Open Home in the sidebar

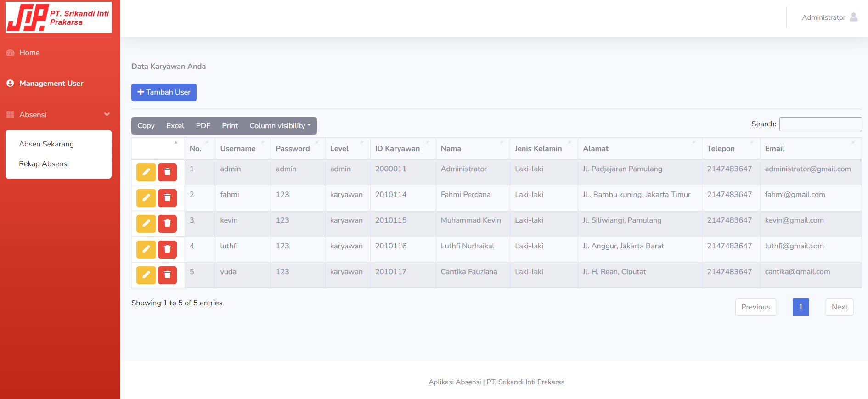coord(29,53)
